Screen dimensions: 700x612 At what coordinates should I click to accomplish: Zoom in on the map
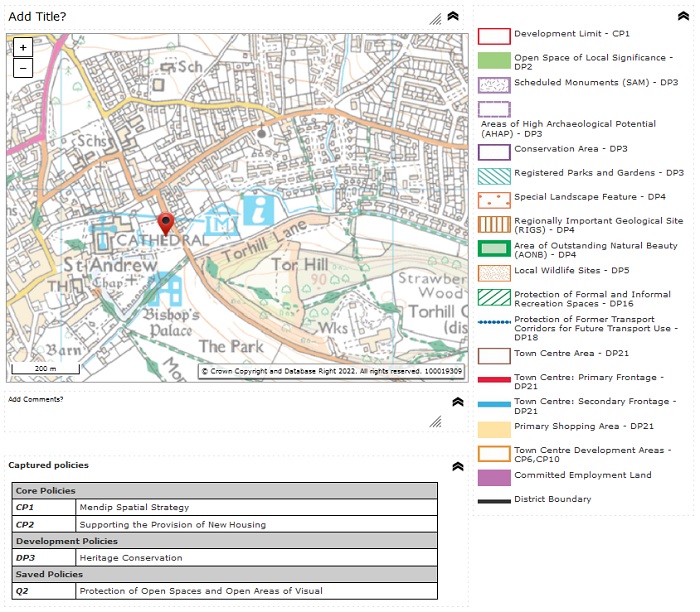[23, 47]
